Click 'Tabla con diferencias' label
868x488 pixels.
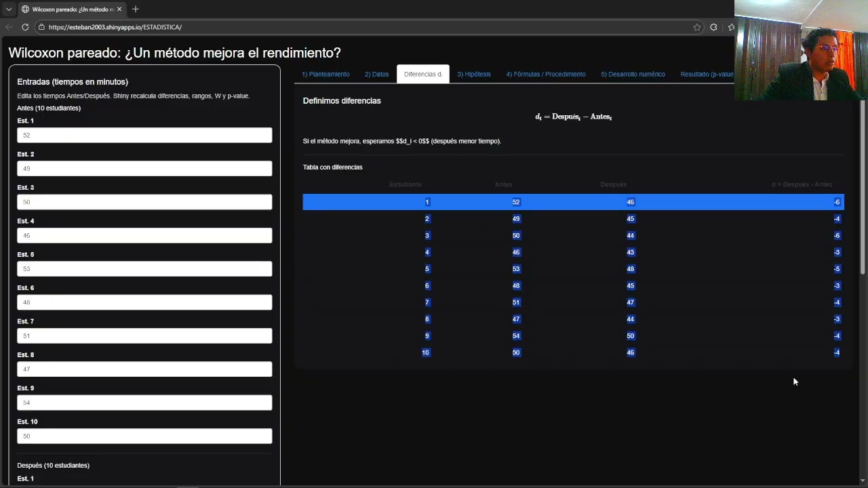click(x=332, y=167)
